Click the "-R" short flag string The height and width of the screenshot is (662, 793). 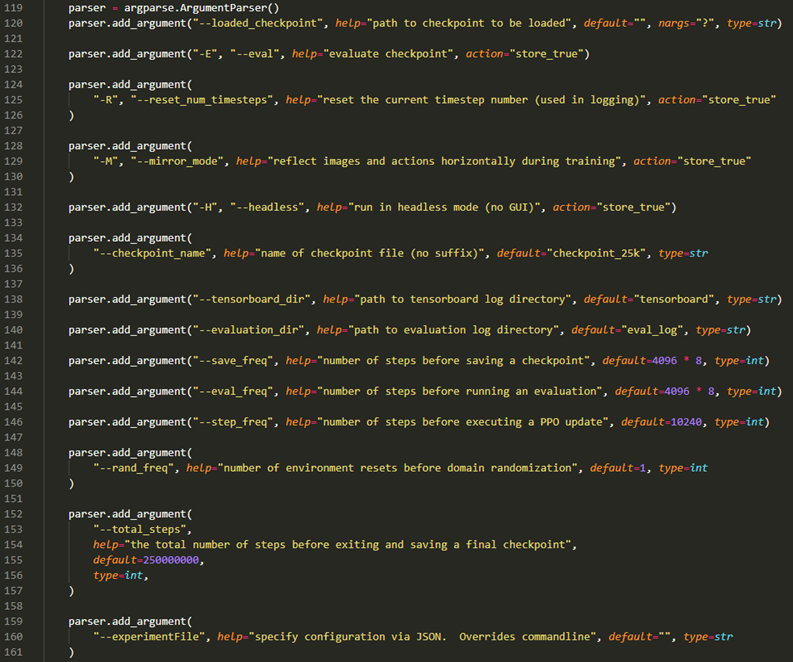point(106,100)
